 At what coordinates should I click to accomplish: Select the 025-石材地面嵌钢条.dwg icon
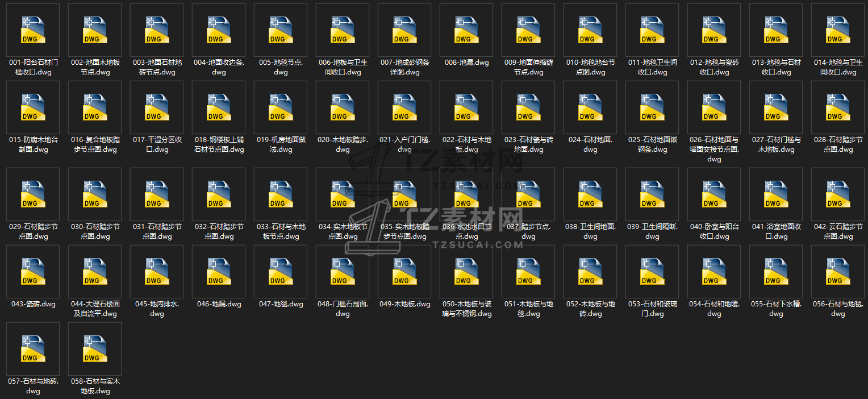pyautogui.click(x=652, y=107)
